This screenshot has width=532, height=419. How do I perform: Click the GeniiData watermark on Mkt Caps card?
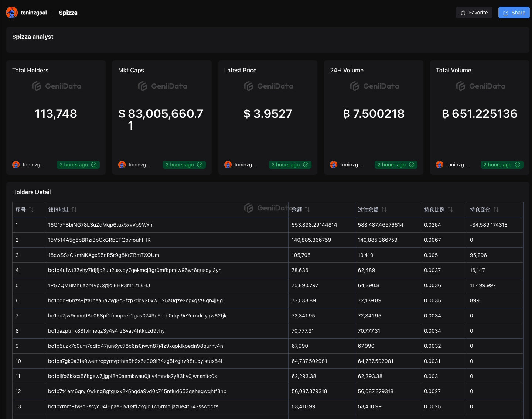[163, 86]
